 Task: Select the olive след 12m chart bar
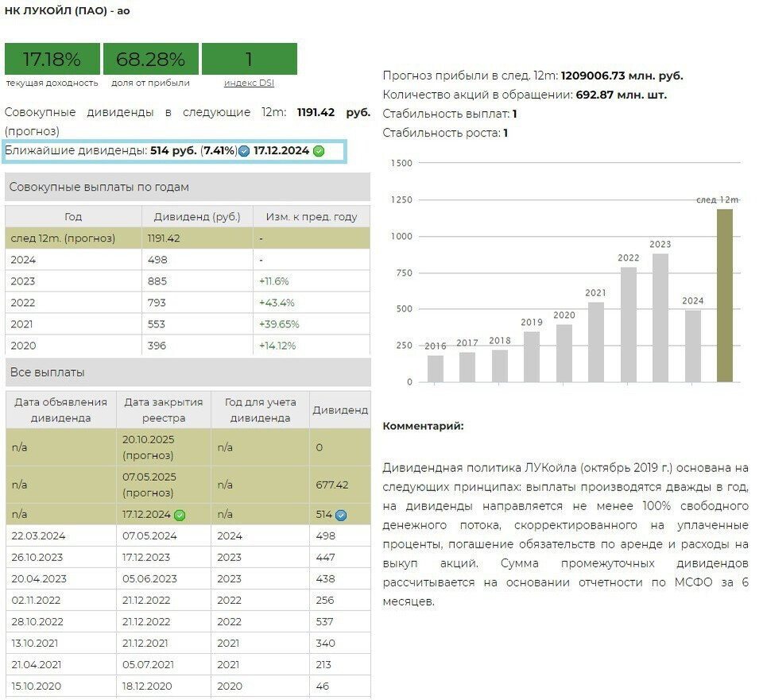point(724,296)
